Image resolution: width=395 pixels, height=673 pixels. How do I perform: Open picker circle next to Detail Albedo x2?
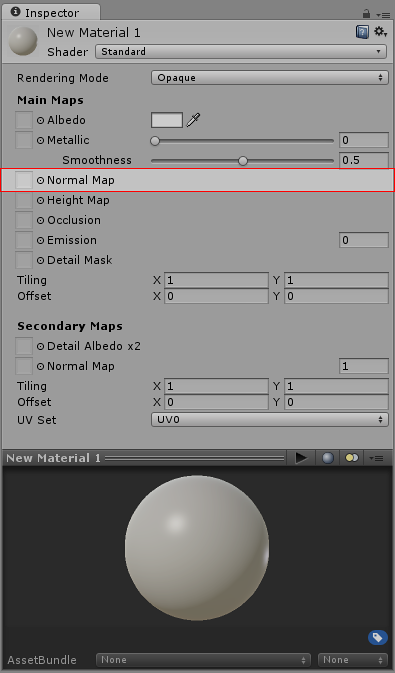pyautogui.click(x=40, y=346)
